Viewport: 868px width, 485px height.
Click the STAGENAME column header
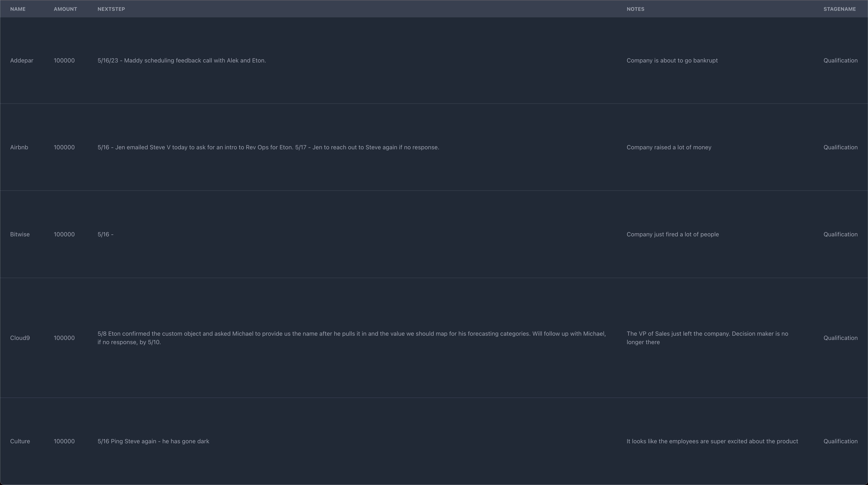tap(839, 9)
